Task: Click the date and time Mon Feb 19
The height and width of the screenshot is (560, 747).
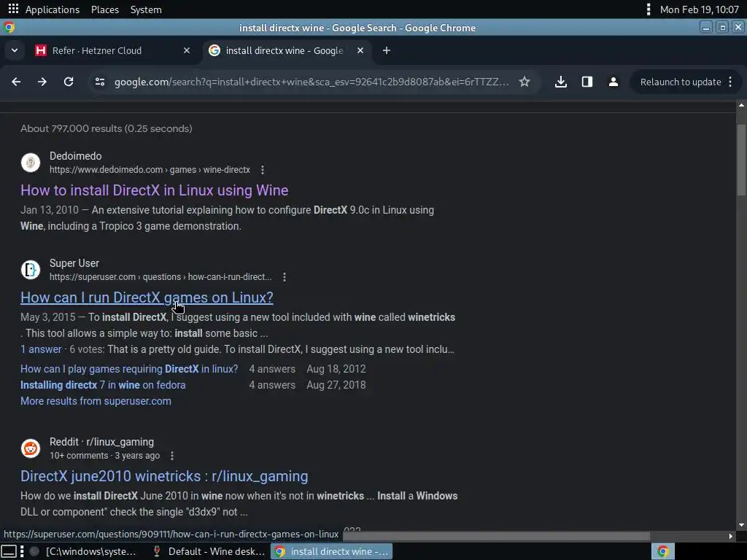Action: coord(699,9)
